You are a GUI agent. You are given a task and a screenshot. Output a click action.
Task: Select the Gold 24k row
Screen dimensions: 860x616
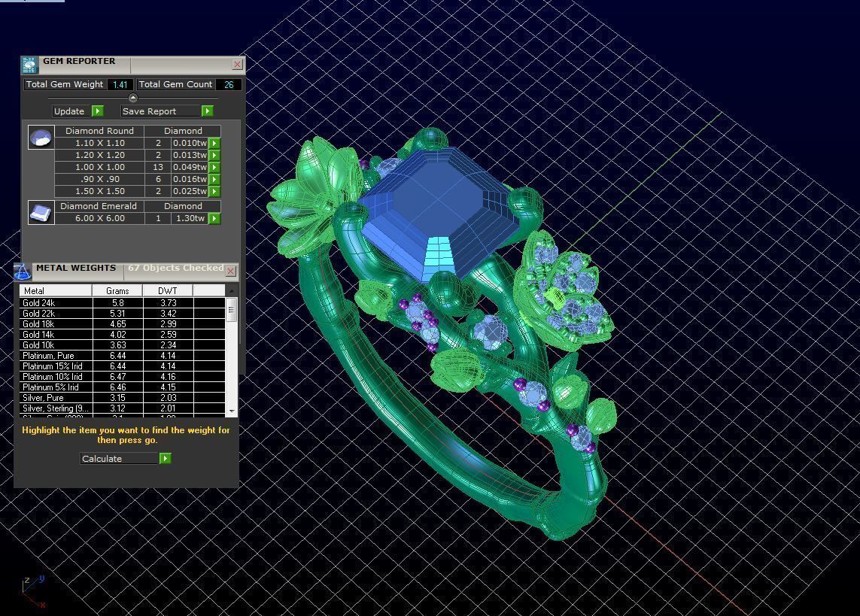[123, 303]
